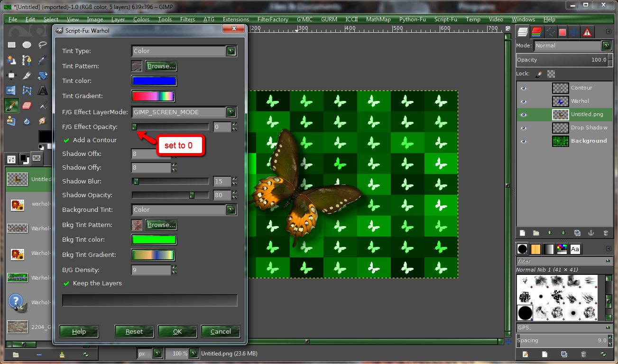Select the Move tool in toolbox

coord(11,75)
